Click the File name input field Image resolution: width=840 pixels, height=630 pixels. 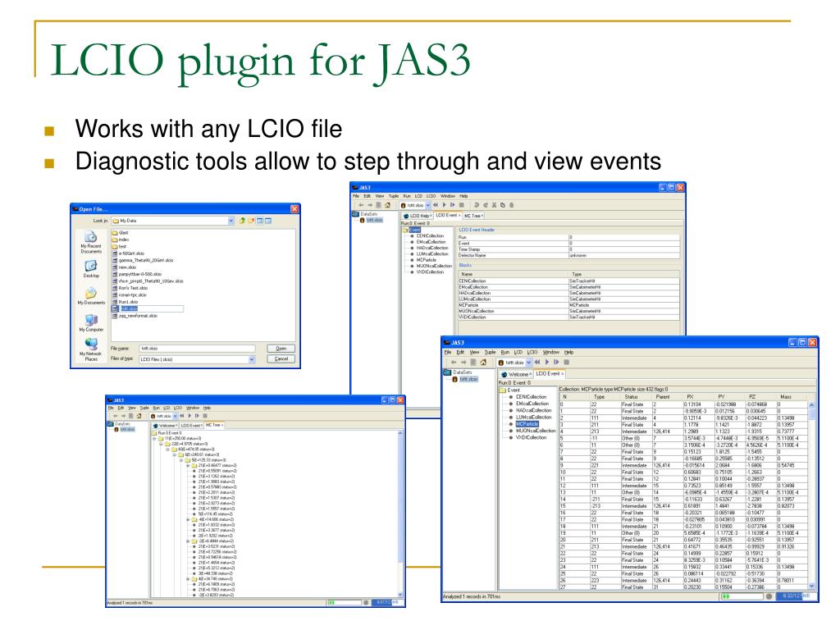coord(197,348)
